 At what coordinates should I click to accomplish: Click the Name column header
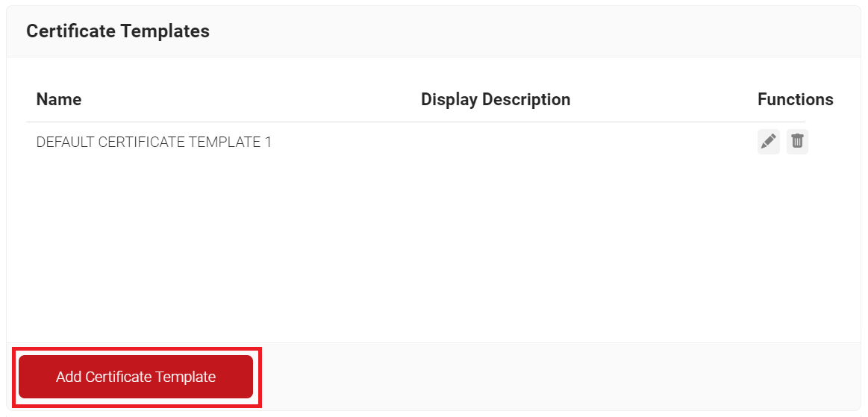tap(59, 99)
